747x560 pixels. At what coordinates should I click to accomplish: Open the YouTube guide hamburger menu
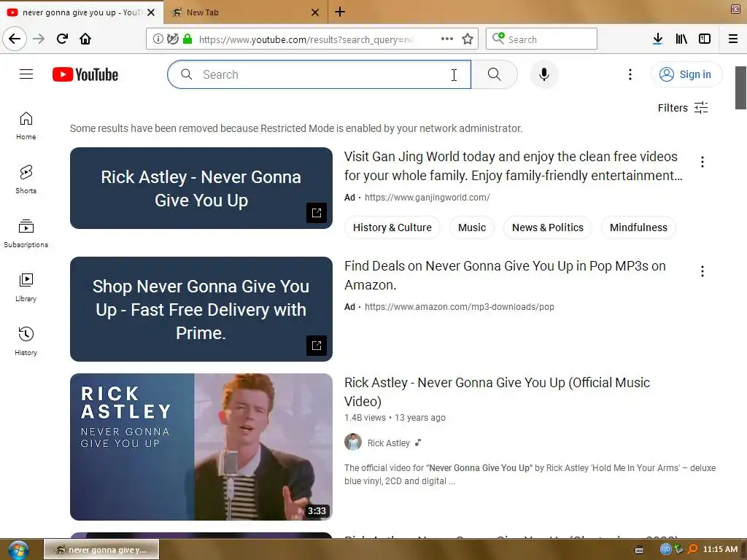tap(26, 74)
